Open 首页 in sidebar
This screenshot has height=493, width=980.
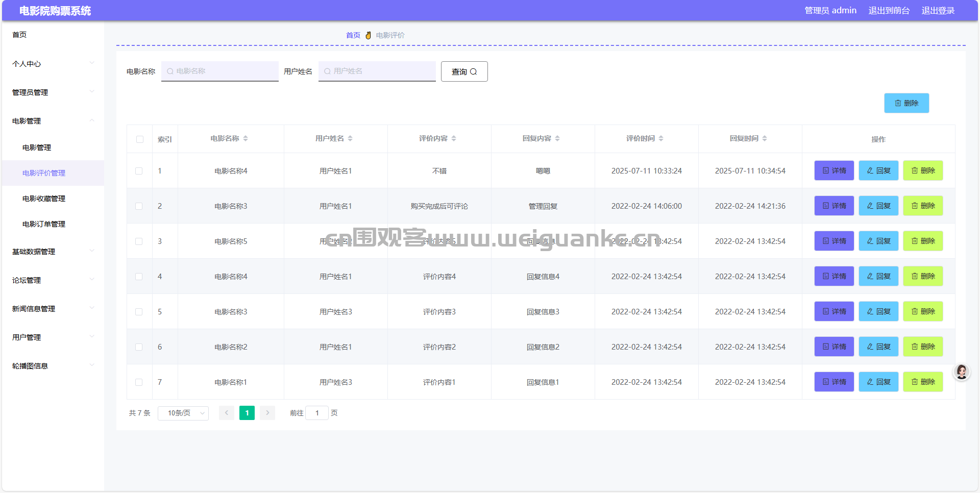point(53,35)
